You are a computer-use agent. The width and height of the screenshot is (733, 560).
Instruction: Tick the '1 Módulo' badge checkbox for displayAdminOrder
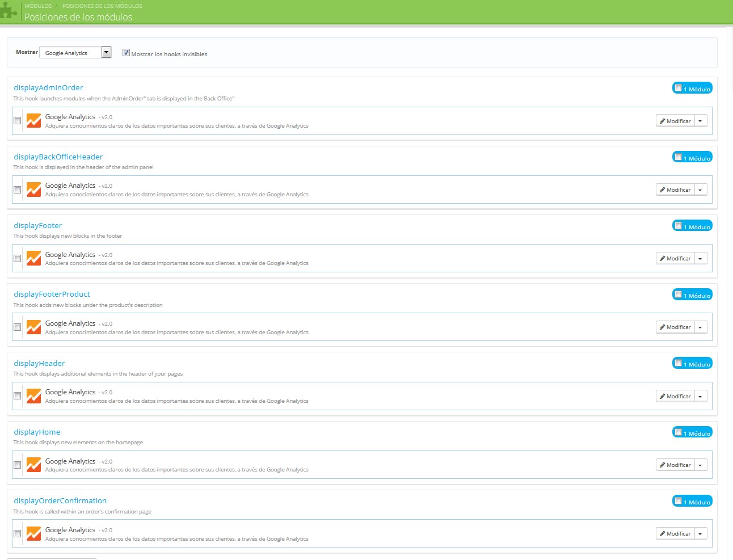pos(678,88)
